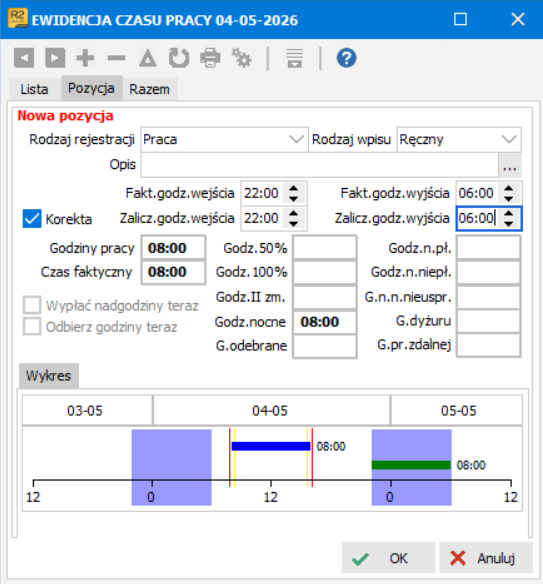Delete entry with minus icon
This screenshot has height=584, width=543.
[x=117, y=58]
